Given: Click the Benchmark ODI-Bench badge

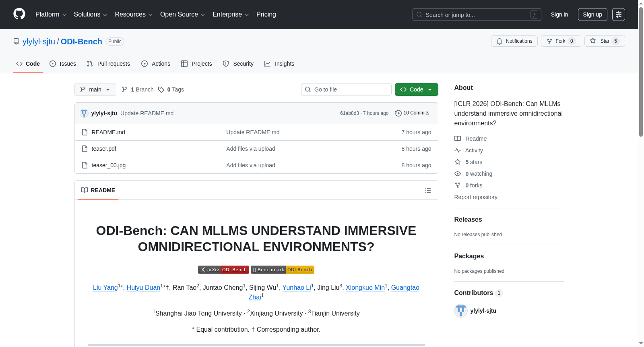Looking at the screenshot, I should (x=283, y=270).
